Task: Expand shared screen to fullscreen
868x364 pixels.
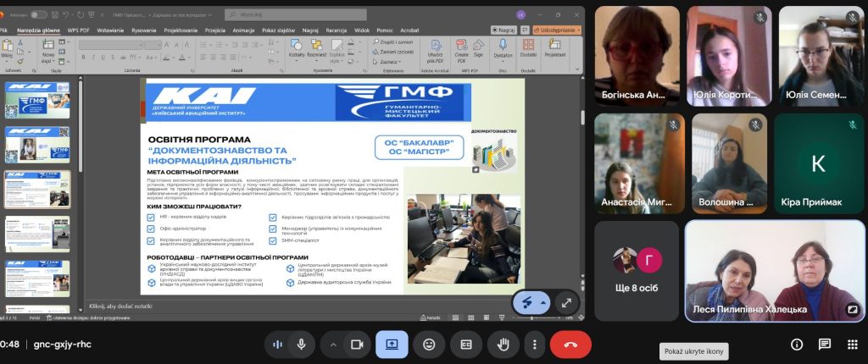Action: coord(566,302)
